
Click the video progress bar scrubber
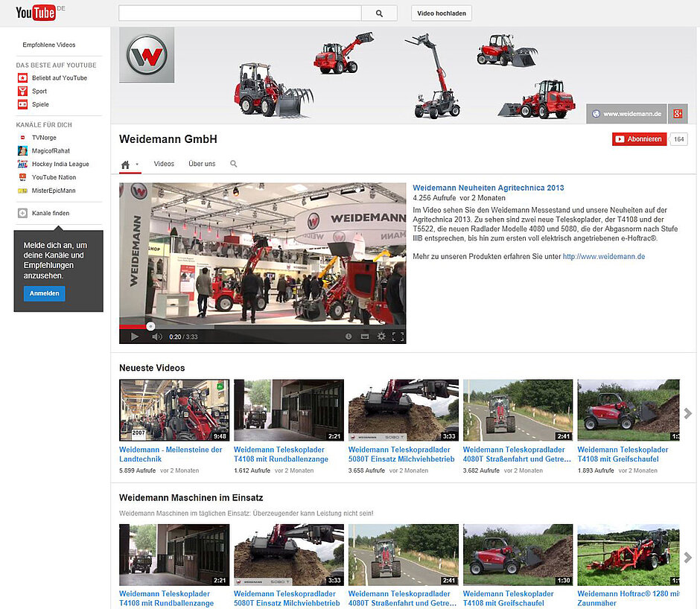[150, 325]
